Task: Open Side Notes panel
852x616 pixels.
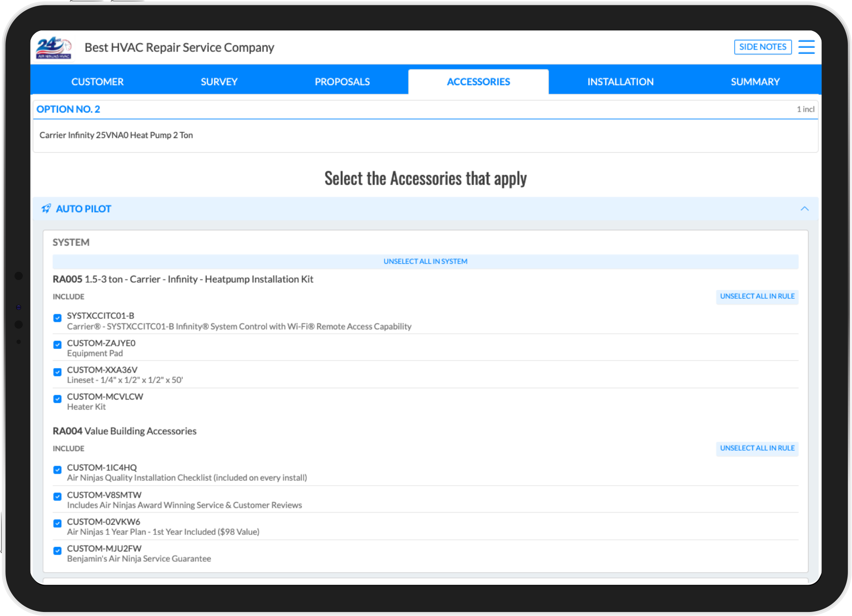Action: coord(763,47)
